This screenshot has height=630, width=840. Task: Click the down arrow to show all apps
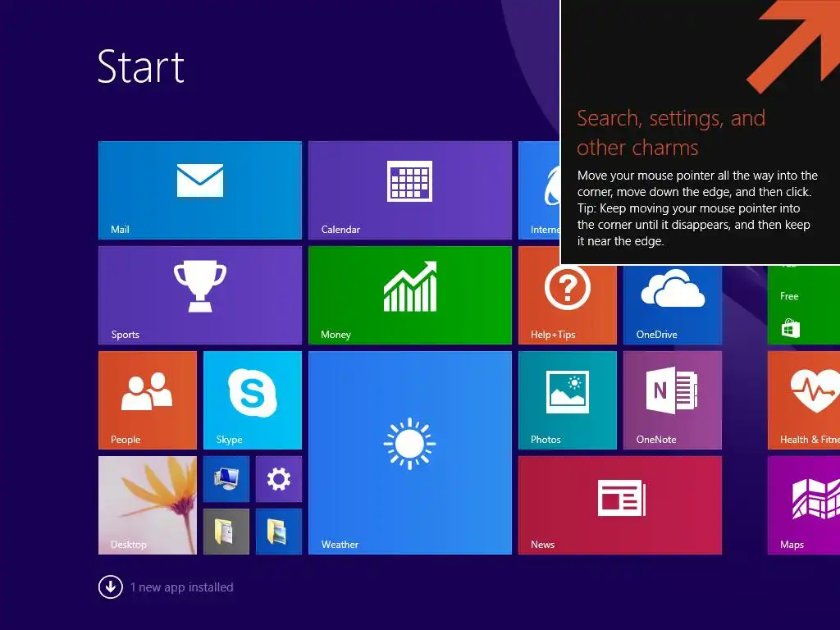point(111,587)
